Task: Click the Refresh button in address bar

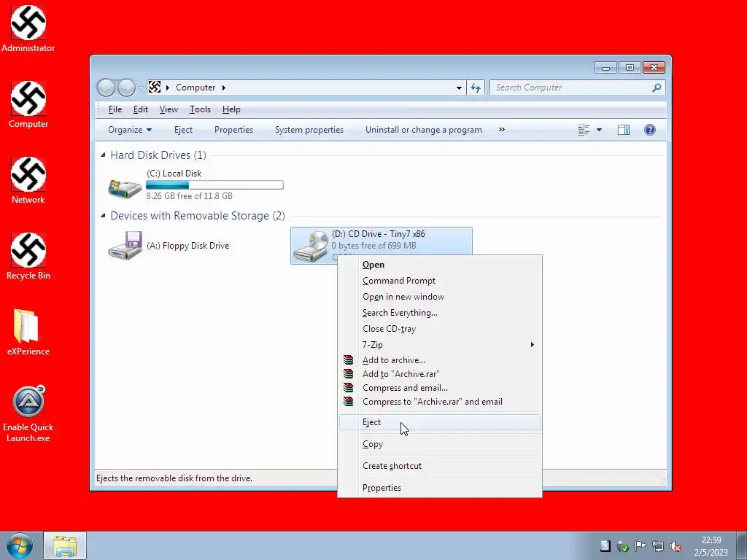Action: [x=476, y=87]
